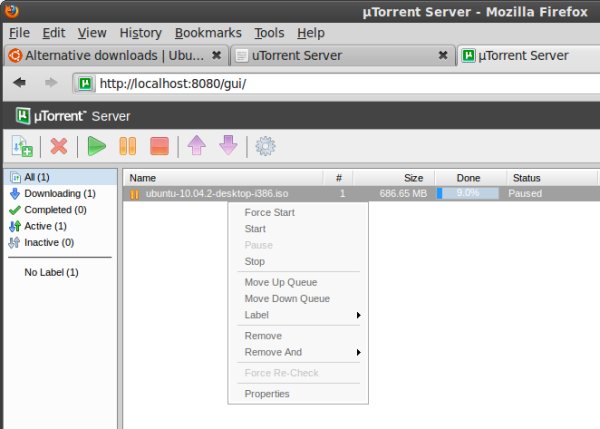Image resolution: width=600 pixels, height=429 pixels.
Task: Select the ubuntu-10.04.2-desktop-i386.iso row
Action: (361, 194)
